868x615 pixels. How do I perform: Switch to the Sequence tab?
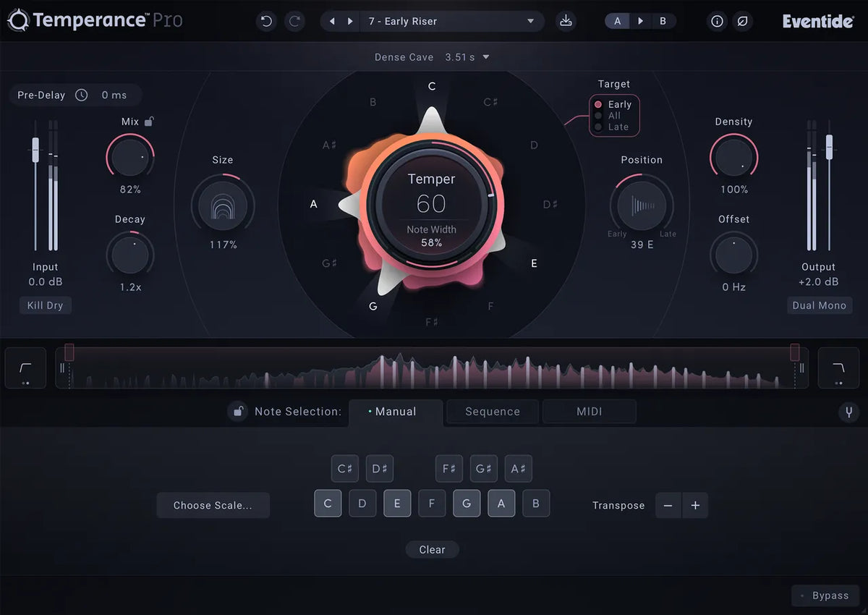coord(492,412)
